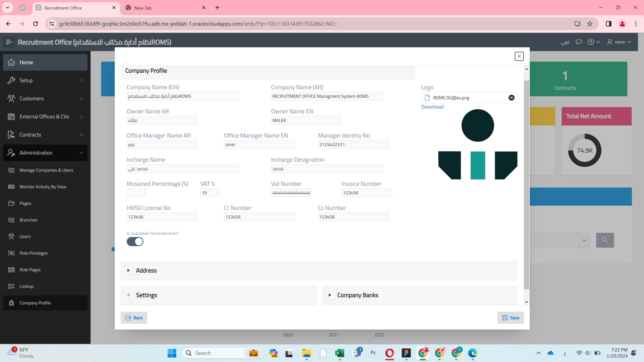
Task: Click the Setup wrench icon
Action: pos(11,80)
